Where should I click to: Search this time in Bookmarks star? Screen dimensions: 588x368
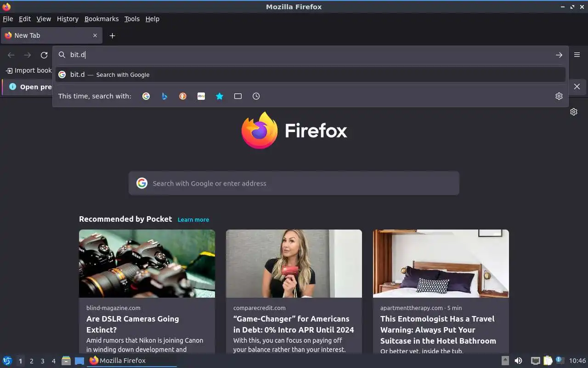click(220, 96)
